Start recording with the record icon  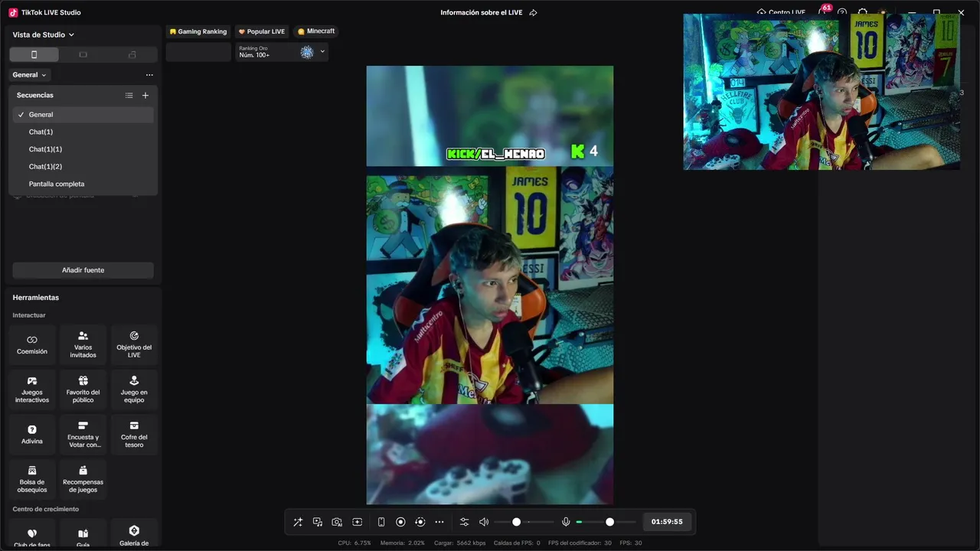[400, 522]
